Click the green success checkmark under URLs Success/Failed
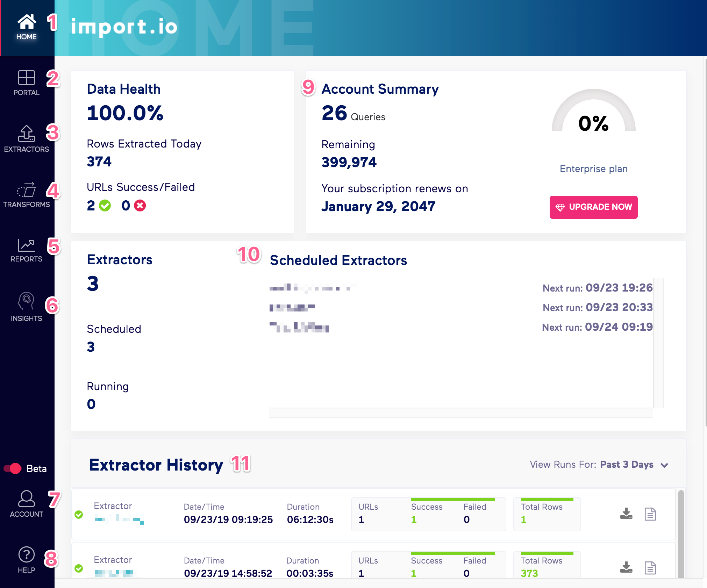Screen dimensions: 707x588 [x=105, y=206]
